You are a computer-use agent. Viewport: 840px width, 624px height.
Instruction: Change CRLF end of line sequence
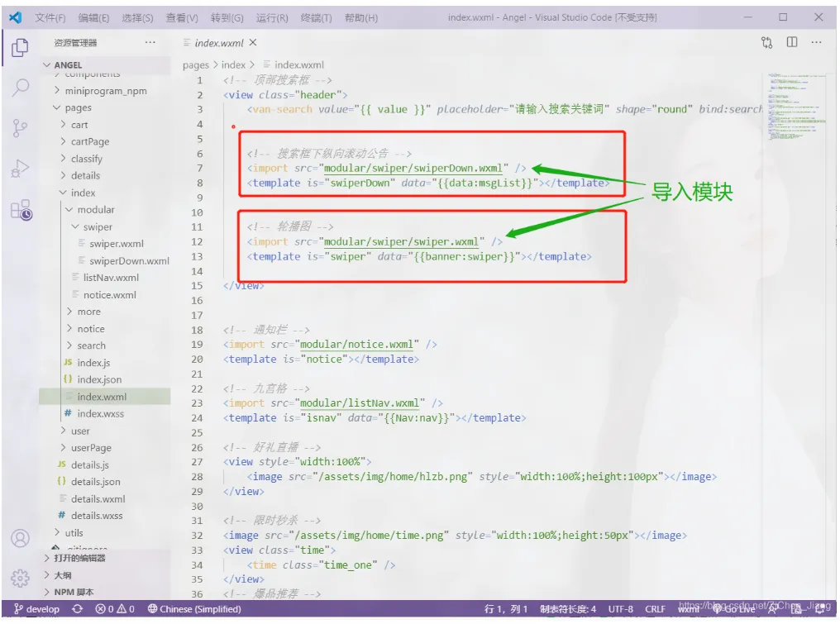655,609
